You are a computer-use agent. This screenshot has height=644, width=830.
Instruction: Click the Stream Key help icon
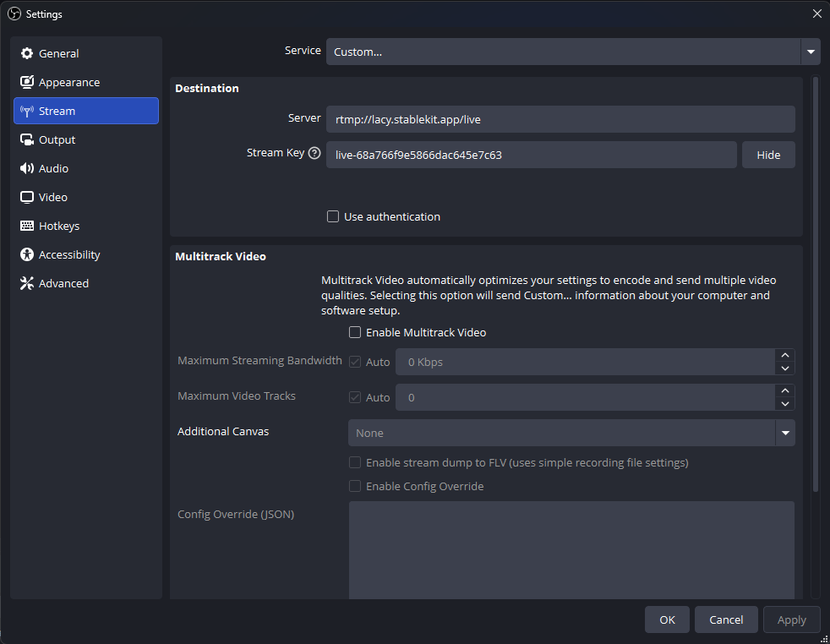point(314,153)
